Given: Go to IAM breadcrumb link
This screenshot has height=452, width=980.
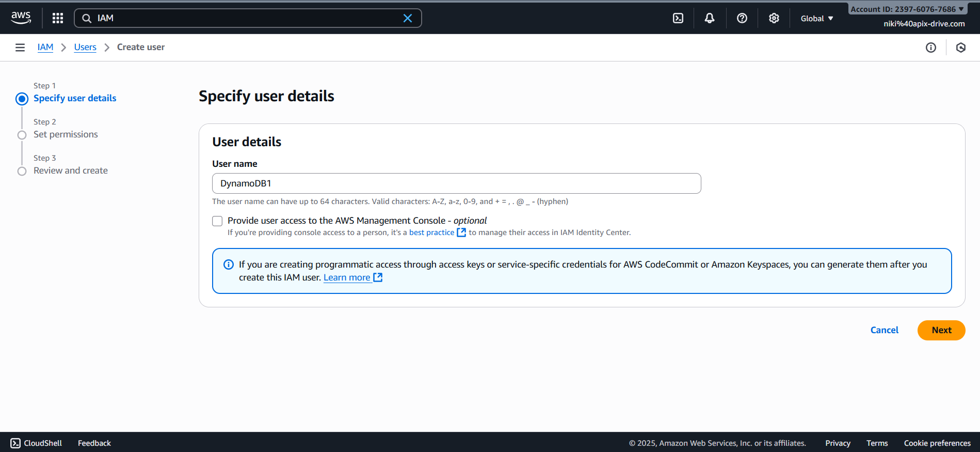Looking at the screenshot, I should [x=45, y=47].
